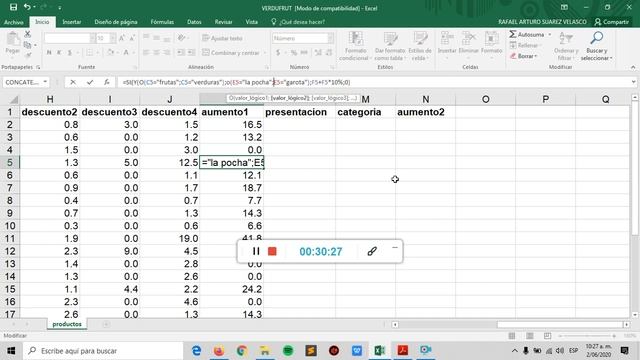Click the Compartir button
This screenshot has height=360, width=640.
coord(612,22)
